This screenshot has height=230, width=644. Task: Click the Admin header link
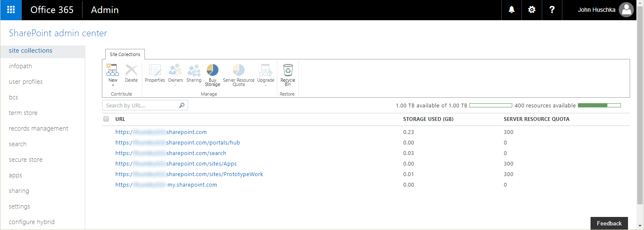pyautogui.click(x=105, y=10)
